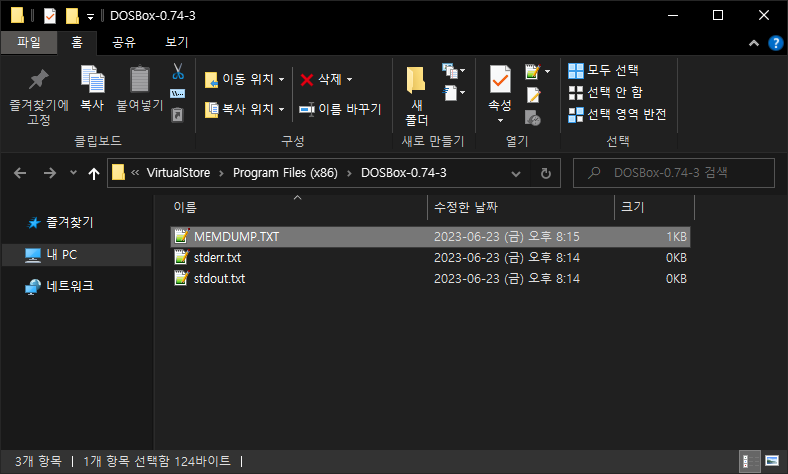The height and width of the screenshot is (474, 788).
Task: Open the Copy to (복사 위치) menu
Action: pos(245,109)
